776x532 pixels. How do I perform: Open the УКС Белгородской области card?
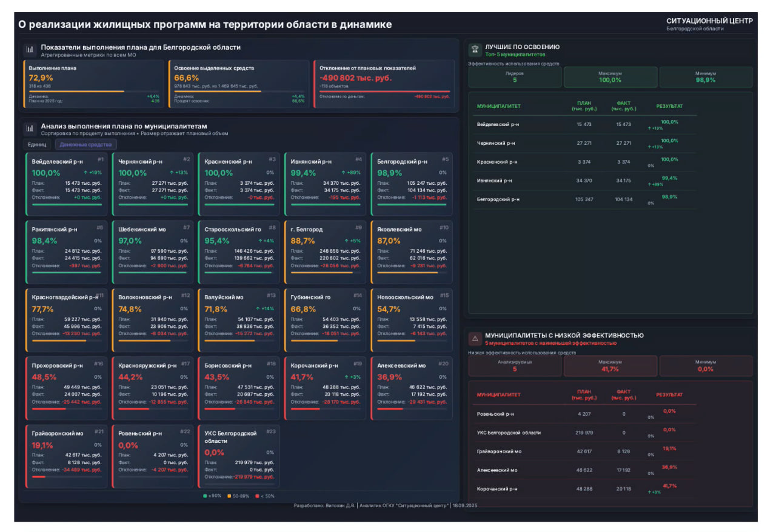coord(238,456)
